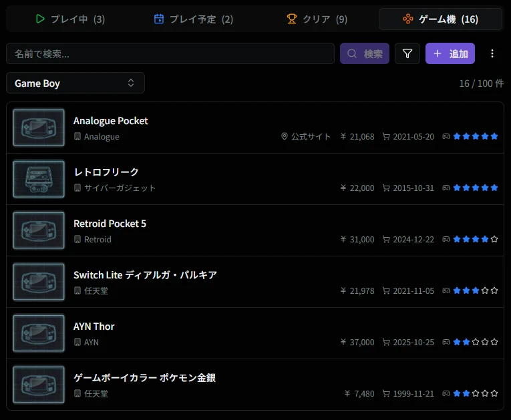Screen dimensions: 511x420
Task: Set Retroid Pocket 5 rating to five stars
Action: tap(494, 239)
